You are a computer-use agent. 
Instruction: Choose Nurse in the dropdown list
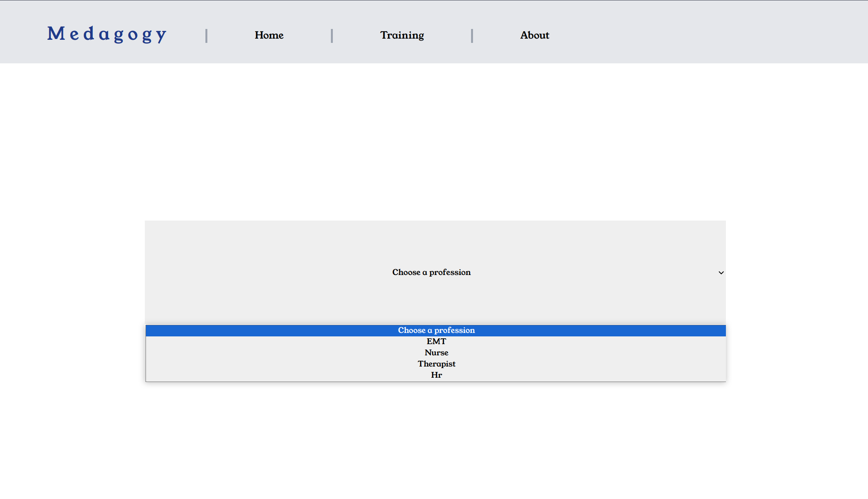click(x=436, y=353)
